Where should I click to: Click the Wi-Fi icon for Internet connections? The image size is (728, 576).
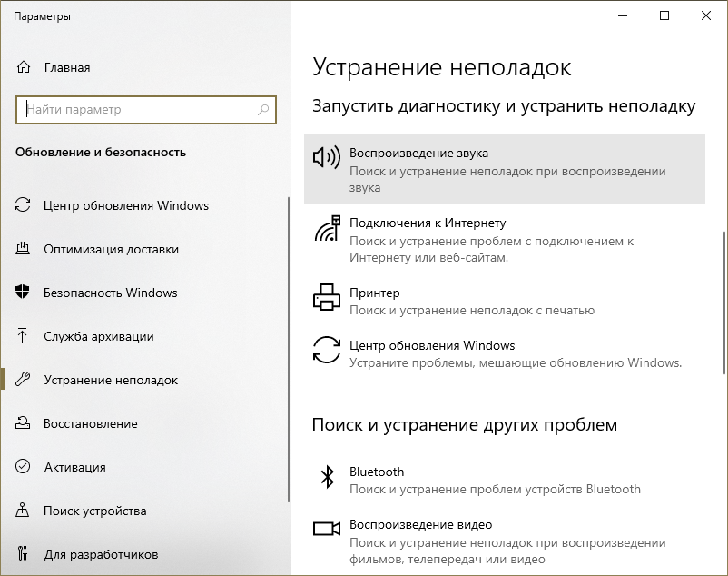pyautogui.click(x=326, y=229)
